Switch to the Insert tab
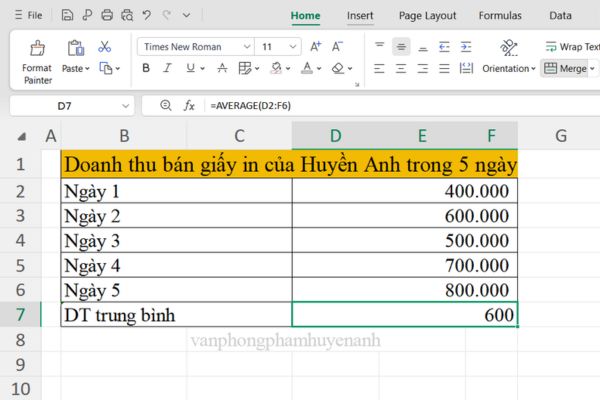600x400 pixels. tap(360, 16)
